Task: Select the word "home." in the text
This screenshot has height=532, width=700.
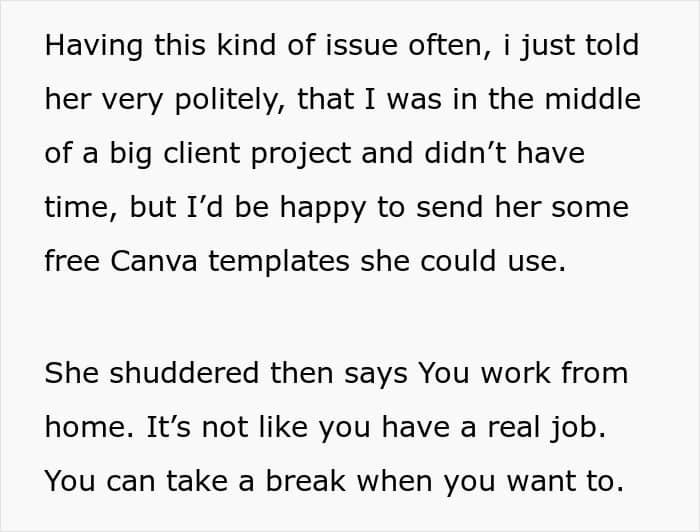Action: point(89,427)
